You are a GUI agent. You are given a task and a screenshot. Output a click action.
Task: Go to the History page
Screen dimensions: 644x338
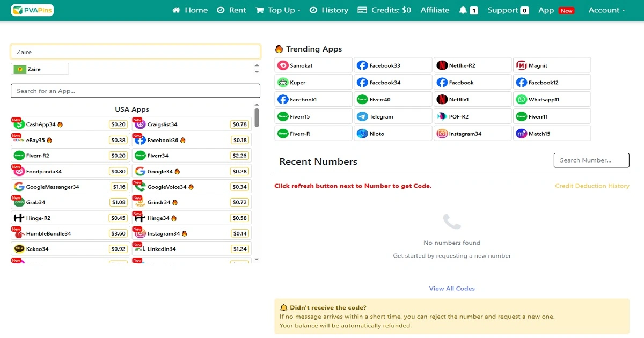click(329, 10)
